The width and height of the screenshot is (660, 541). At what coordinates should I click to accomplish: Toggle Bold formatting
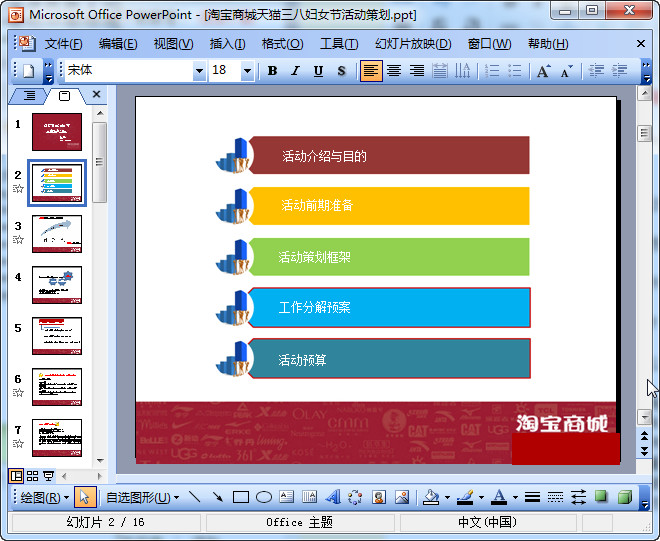point(272,71)
